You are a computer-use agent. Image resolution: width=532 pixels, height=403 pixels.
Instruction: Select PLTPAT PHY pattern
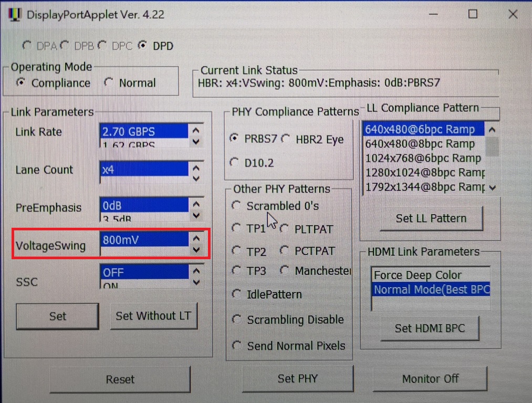click(284, 229)
